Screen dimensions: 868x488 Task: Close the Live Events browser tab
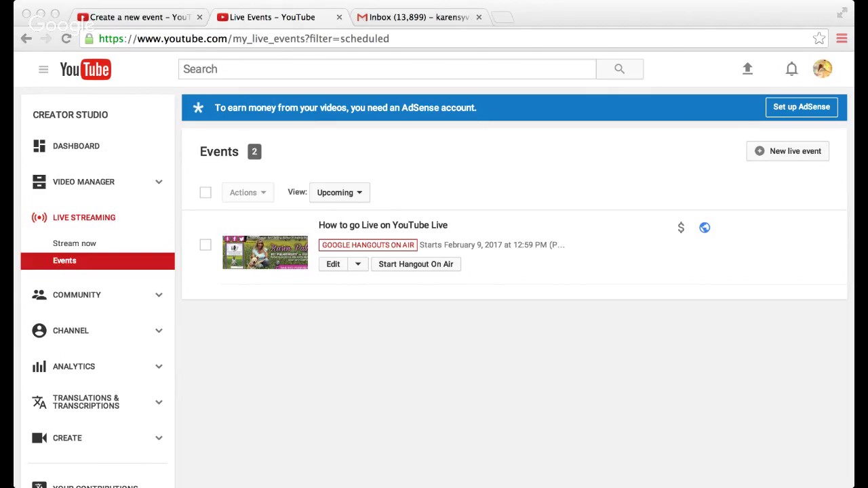pos(339,17)
